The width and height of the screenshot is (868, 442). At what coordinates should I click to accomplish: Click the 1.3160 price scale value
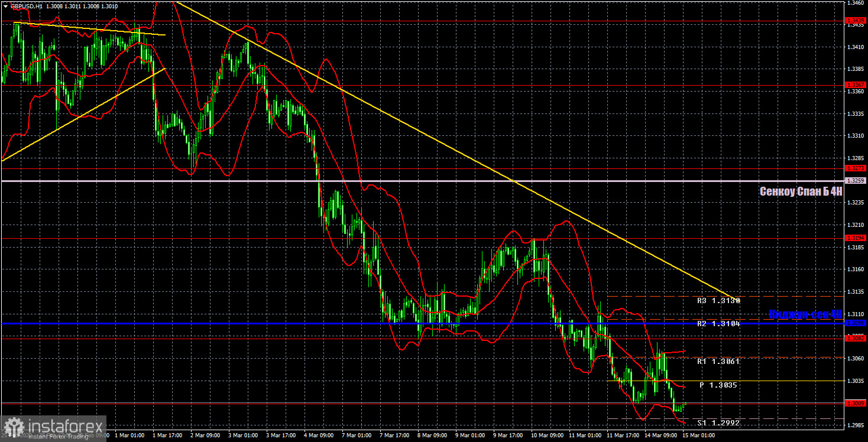click(856, 269)
